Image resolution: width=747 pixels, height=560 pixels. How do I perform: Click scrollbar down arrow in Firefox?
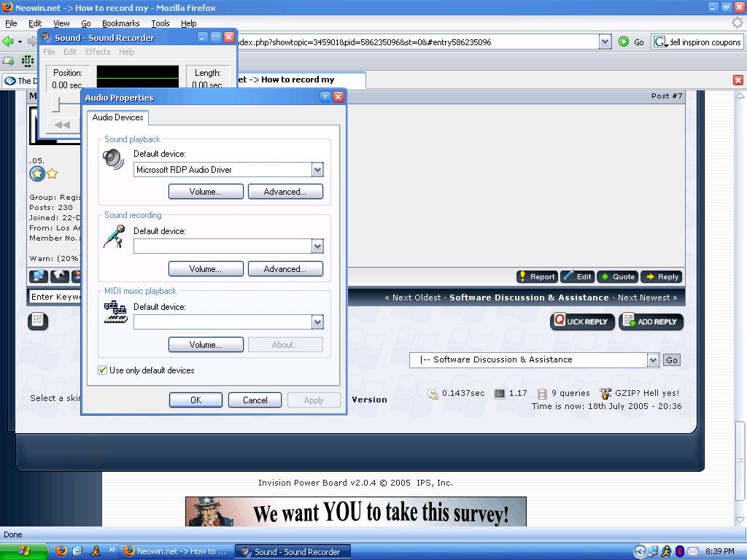(740, 519)
